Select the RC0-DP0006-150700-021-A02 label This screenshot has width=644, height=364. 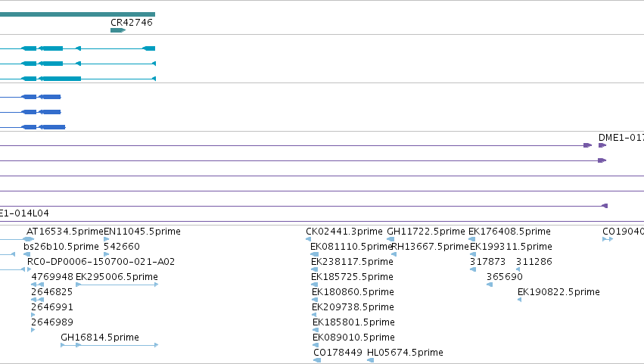click(x=101, y=262)
